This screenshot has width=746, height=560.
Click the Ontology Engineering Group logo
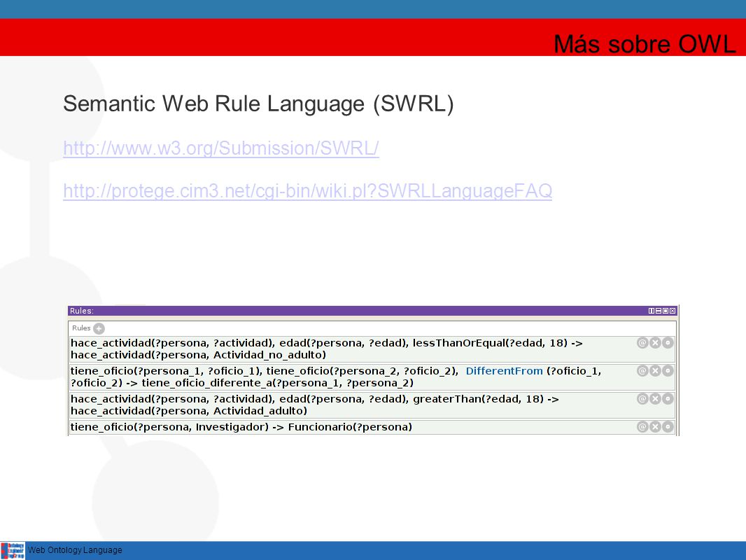coord(13,550)
